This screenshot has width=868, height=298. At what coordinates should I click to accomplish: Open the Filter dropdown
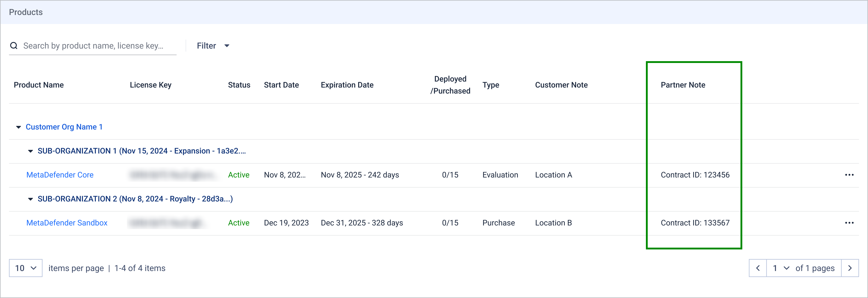click(x=213, y=46)
